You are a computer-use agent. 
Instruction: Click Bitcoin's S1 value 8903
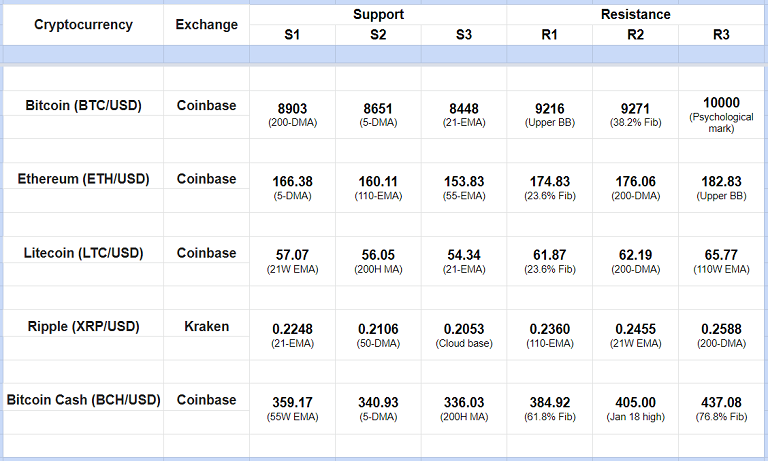292,108
